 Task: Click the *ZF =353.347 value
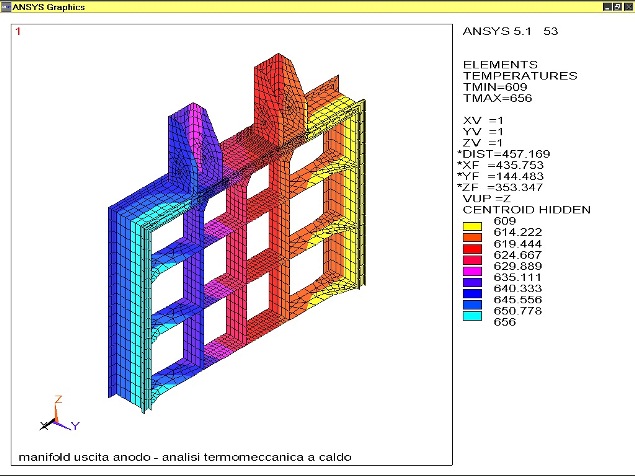pos(500,187)
